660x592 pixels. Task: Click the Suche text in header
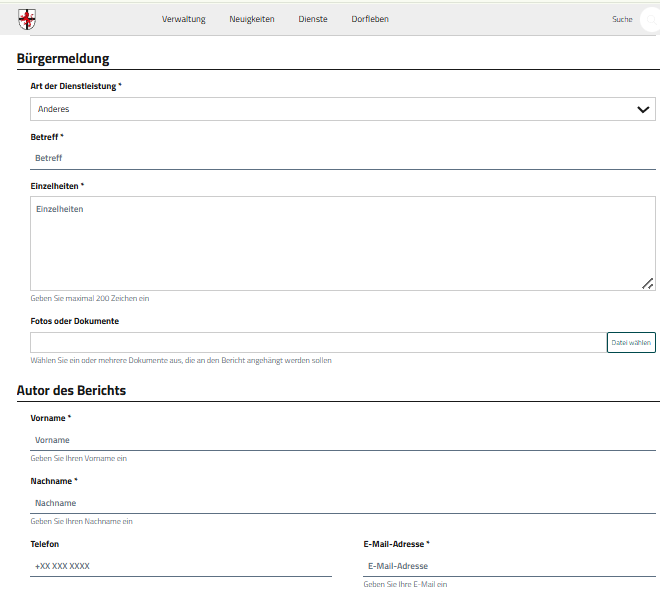coord(622,19)
